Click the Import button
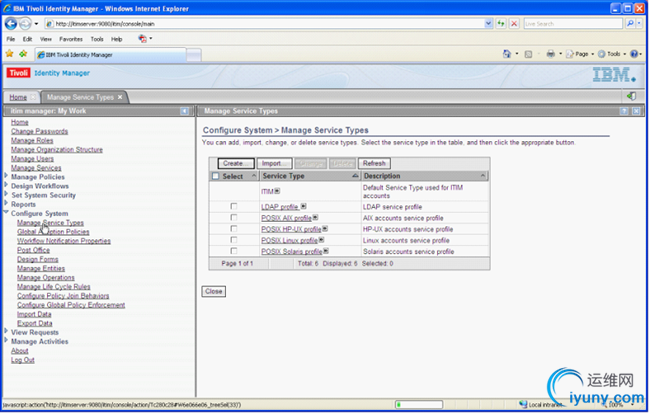Viewport: 650px width, 414px height. click(274, 163)
